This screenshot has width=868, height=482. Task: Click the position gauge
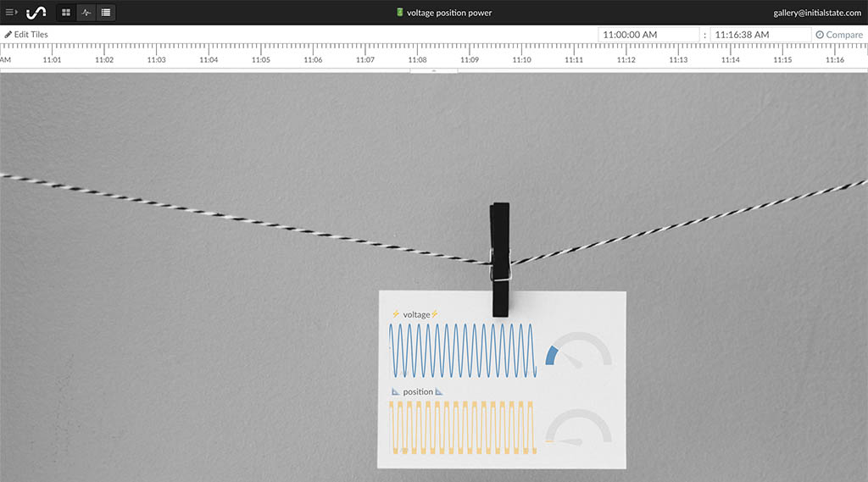point(578,427)
